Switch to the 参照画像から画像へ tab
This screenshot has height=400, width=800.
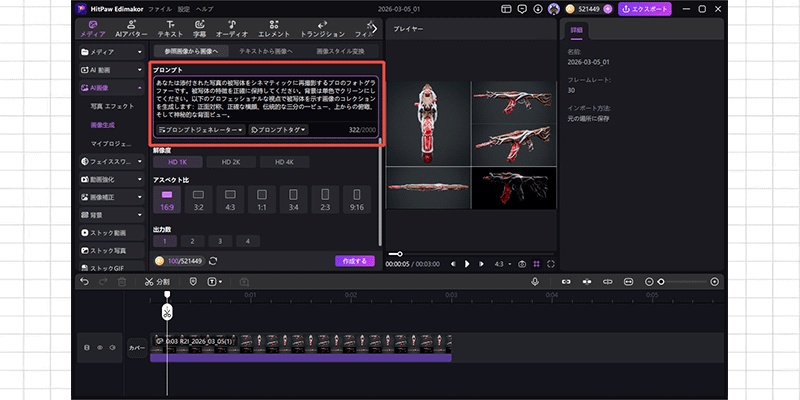pyautogui.click(x=191, y=51)
